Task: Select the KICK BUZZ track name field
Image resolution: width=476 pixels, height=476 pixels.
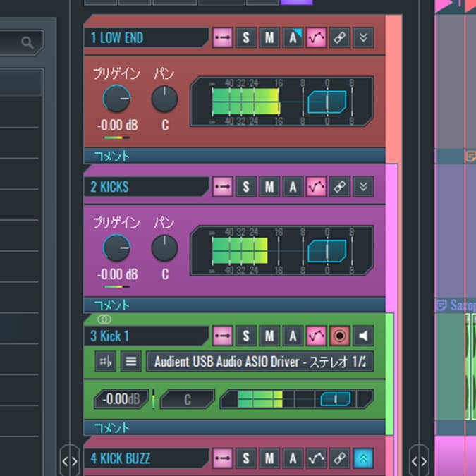Action: [146, 458]
